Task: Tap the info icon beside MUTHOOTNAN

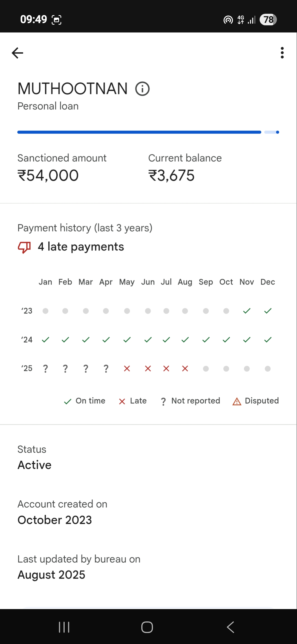Action: pyautogui.click(x=142, y=89)
